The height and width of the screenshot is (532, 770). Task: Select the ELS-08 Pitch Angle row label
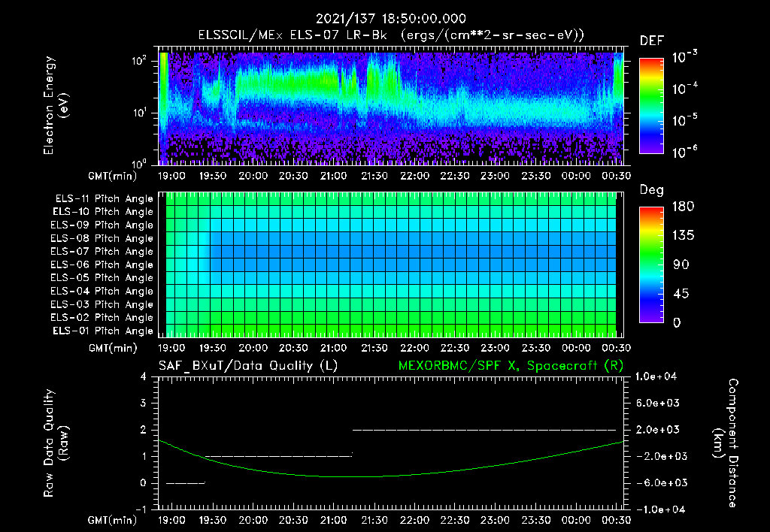point(102,238)
